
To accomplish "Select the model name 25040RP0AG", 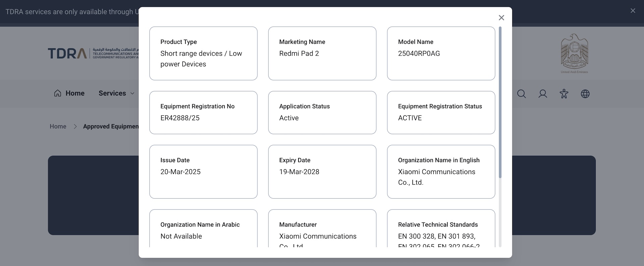I will pyautogui.click(x=419, y=54).
